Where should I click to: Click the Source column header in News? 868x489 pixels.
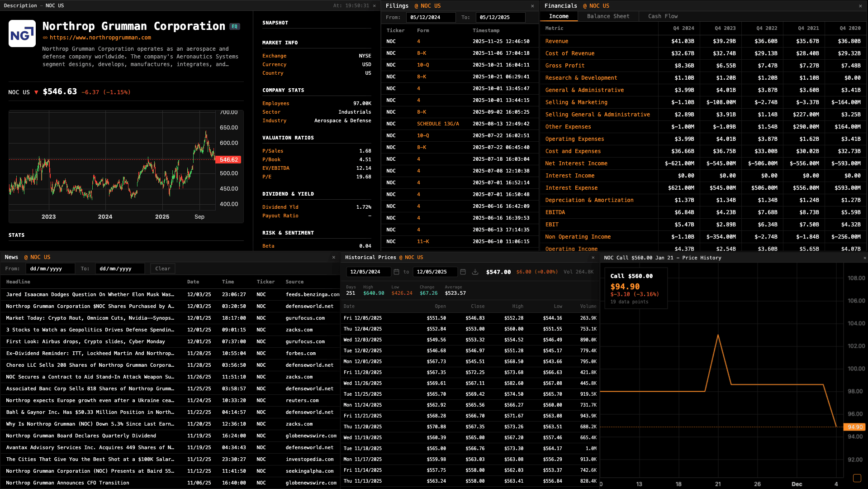point(294,282)
